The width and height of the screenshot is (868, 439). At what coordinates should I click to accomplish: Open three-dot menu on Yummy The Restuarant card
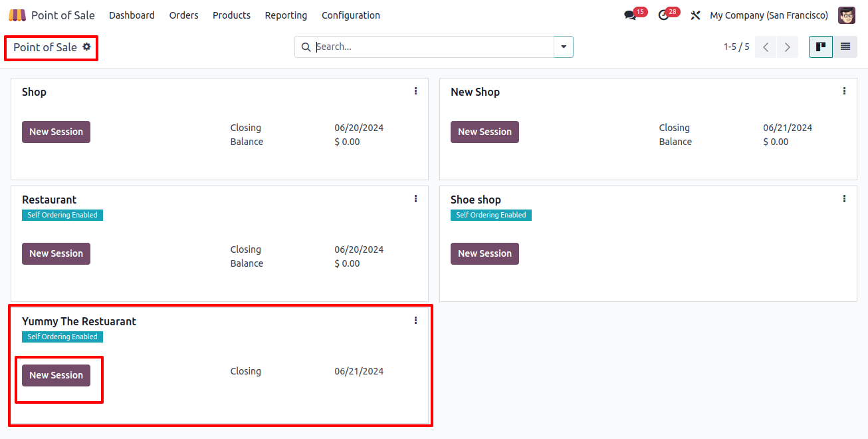coord(415,321)
